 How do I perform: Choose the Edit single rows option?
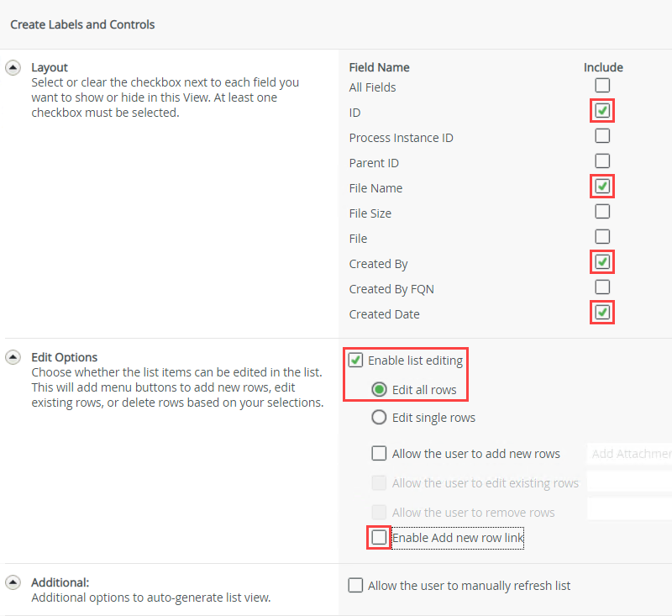pyautogui.click(x=379, y=417)
